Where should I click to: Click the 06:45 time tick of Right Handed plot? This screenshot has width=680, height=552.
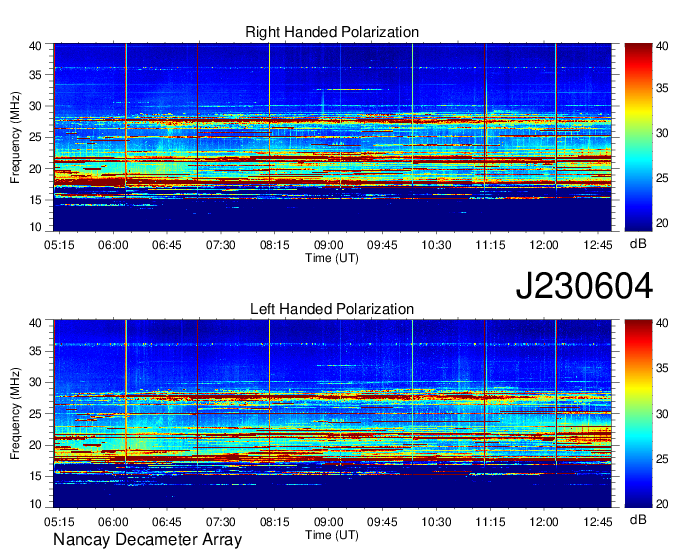[x=167, y=245]
